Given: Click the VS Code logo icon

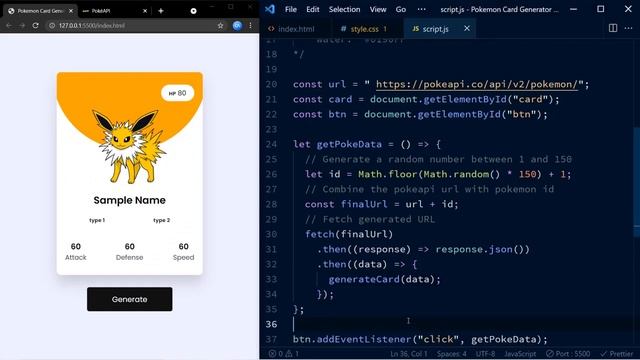Looking at the screenshot, I should coord(270,9).
